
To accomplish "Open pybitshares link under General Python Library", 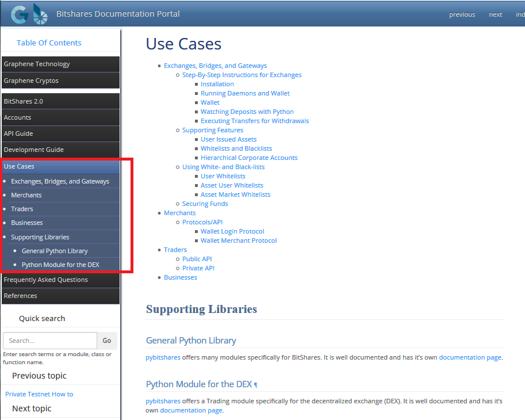I will 163,357.
